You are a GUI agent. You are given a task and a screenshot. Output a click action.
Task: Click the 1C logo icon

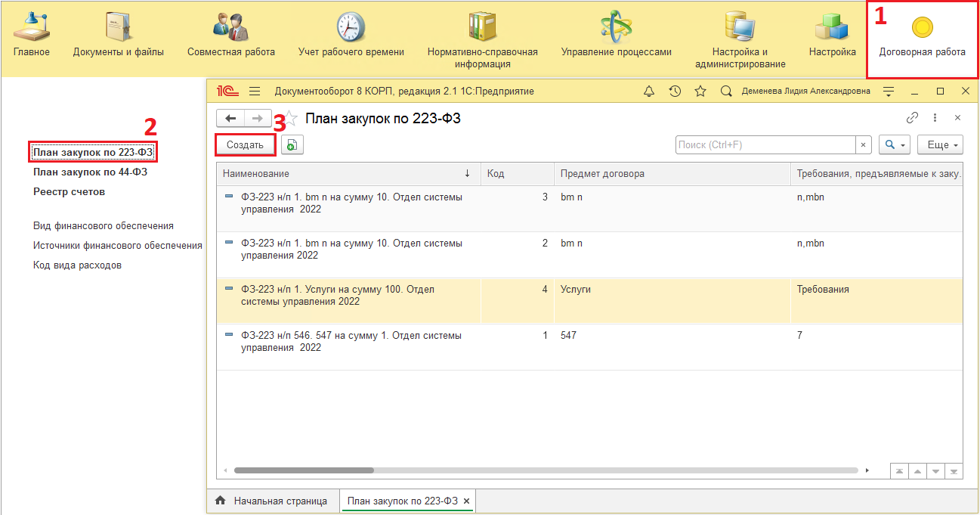pos(227,91)
